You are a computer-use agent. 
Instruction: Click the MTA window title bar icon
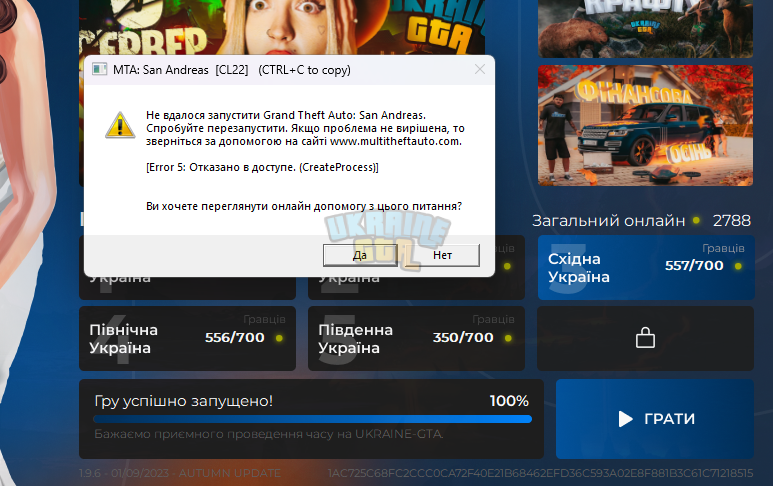[x=100, y=69]
